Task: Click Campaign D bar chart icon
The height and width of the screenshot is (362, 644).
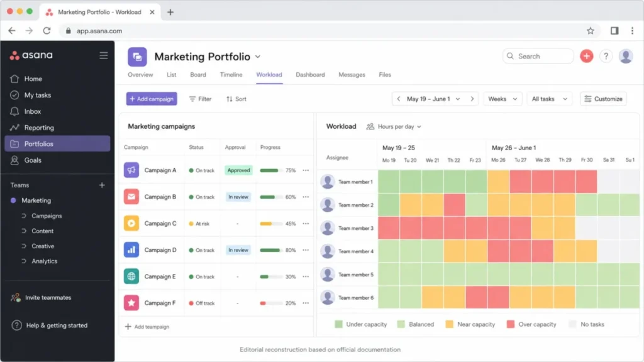Action: [131, 250]
